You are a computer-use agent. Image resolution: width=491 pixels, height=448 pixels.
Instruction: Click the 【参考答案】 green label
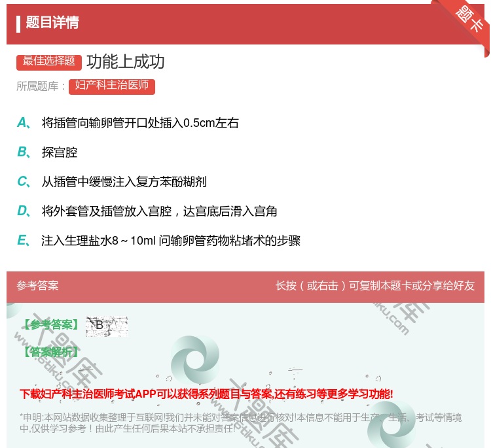point(51,325)
